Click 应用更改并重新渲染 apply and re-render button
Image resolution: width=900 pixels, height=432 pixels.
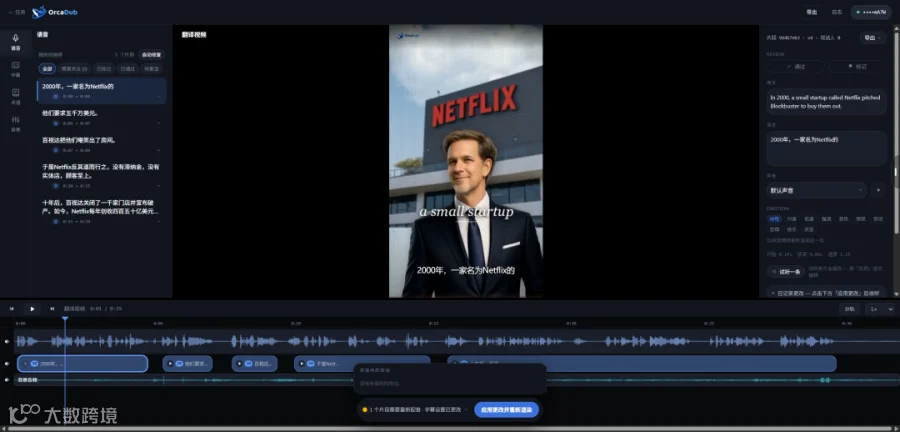506,410
